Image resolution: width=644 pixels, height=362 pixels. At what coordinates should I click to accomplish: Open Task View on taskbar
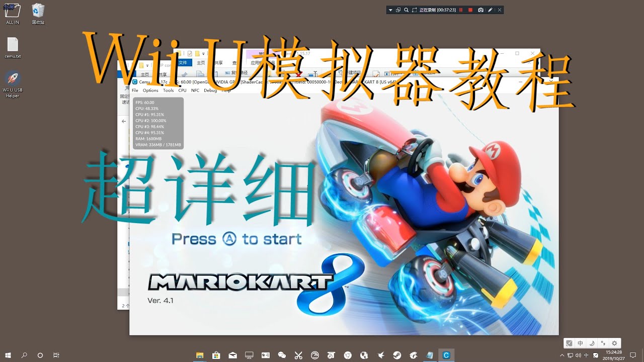[x=56, y=355]
